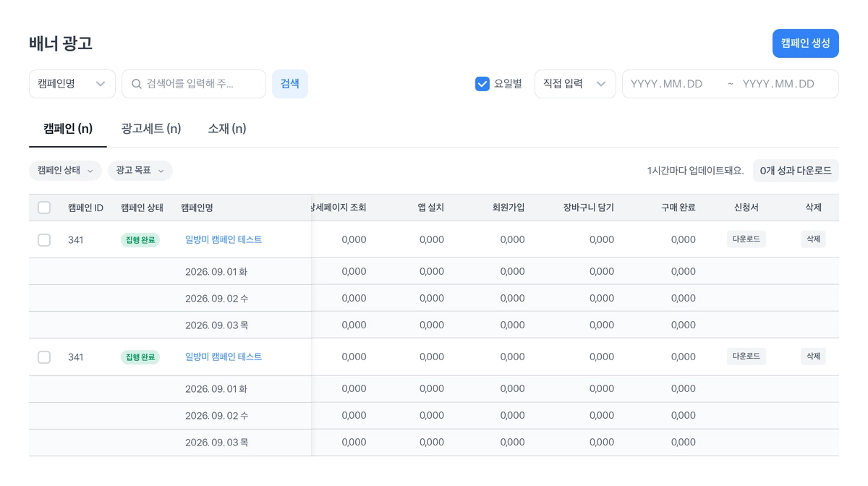The image size is (868, 486).
Task: Click the 앱 설치 column header
Action: [431, 208]
